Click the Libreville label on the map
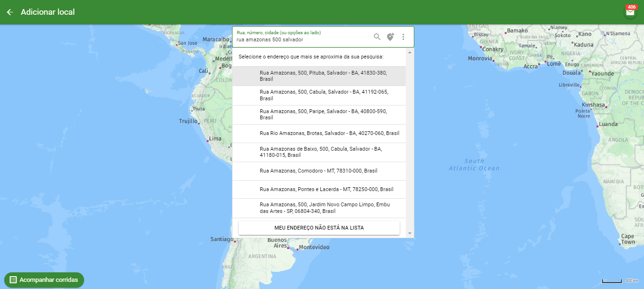644x289 pixels. [569, 85]
